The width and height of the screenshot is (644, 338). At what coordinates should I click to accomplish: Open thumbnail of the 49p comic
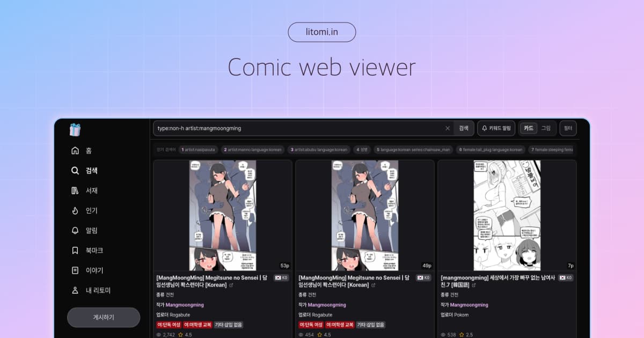[x=365, y=215]
